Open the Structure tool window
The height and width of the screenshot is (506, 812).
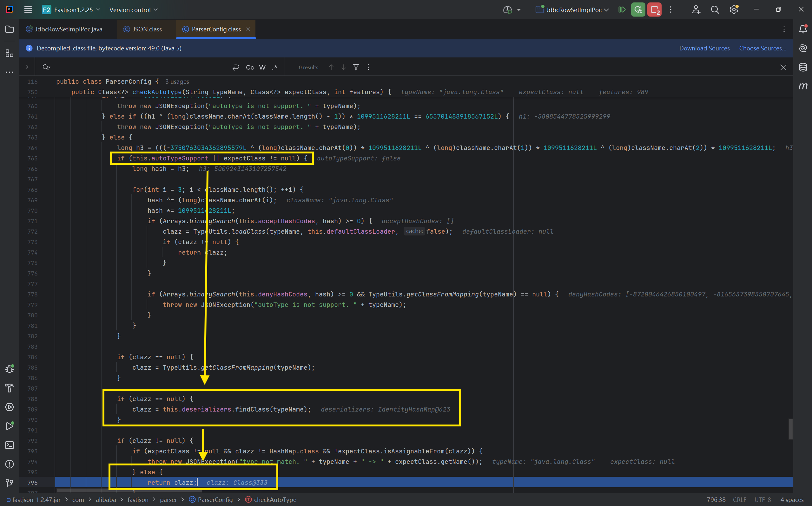(x=10, y=54)
